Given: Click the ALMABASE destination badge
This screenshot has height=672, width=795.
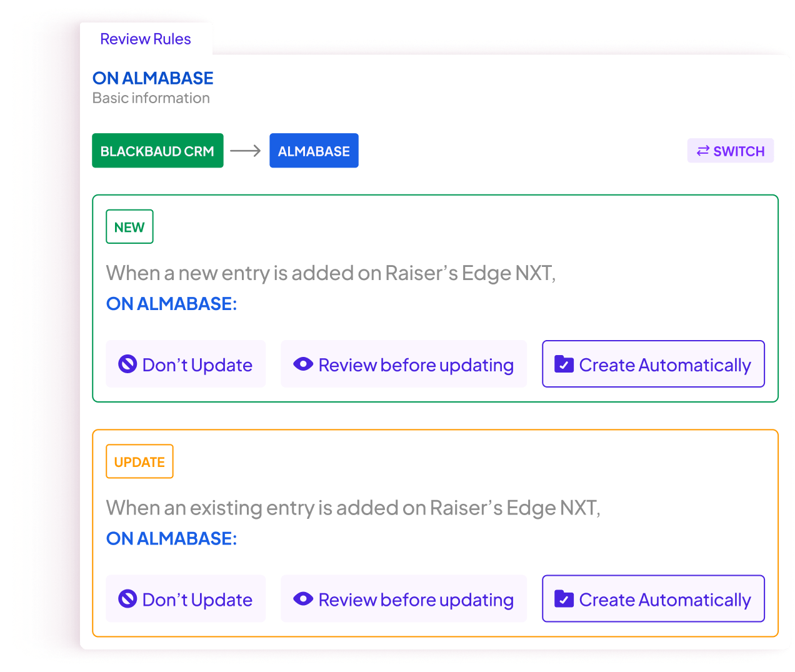Looking at the screenshot, I should pyautogui.click(x=314, y=150).
